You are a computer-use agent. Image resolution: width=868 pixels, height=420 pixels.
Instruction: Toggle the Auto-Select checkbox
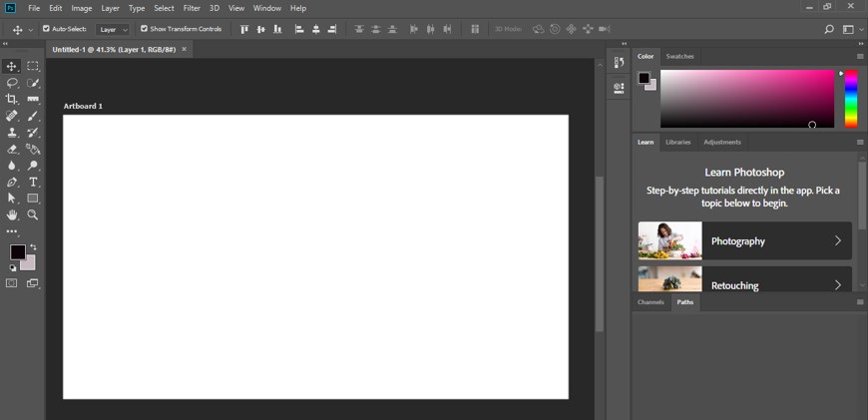click(x=46, y=29)
